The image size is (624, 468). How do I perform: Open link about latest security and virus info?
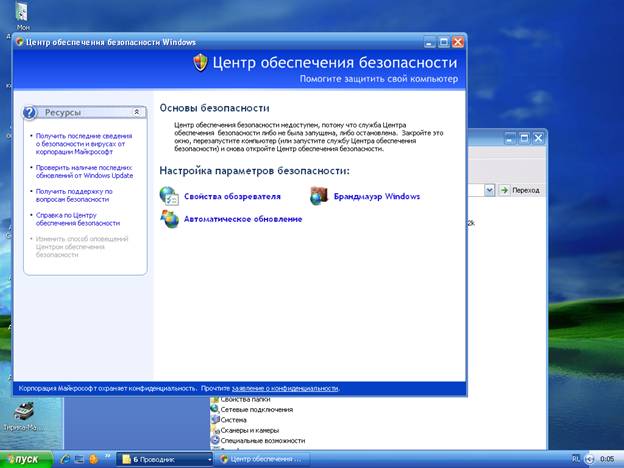coord(84,144)
